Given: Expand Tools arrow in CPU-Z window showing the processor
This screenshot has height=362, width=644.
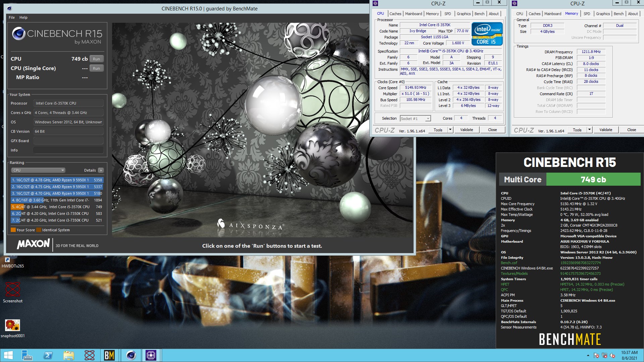Looking at the screenshot, I should point(450,130).
